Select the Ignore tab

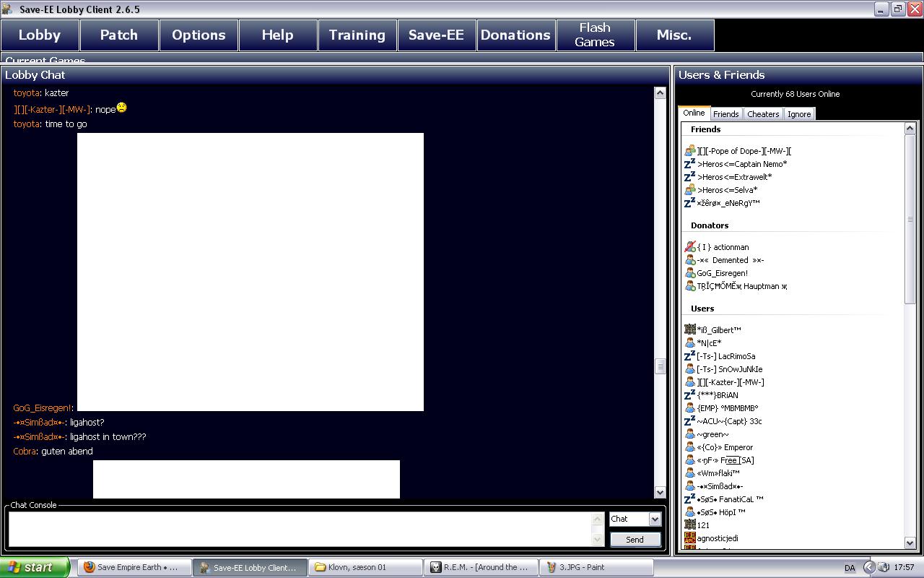pos(799,114)
